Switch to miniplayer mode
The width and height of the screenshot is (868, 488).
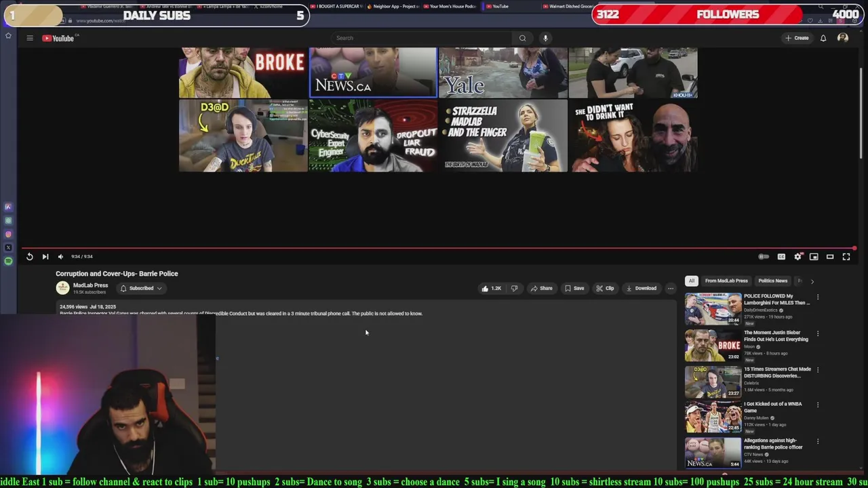814,256
